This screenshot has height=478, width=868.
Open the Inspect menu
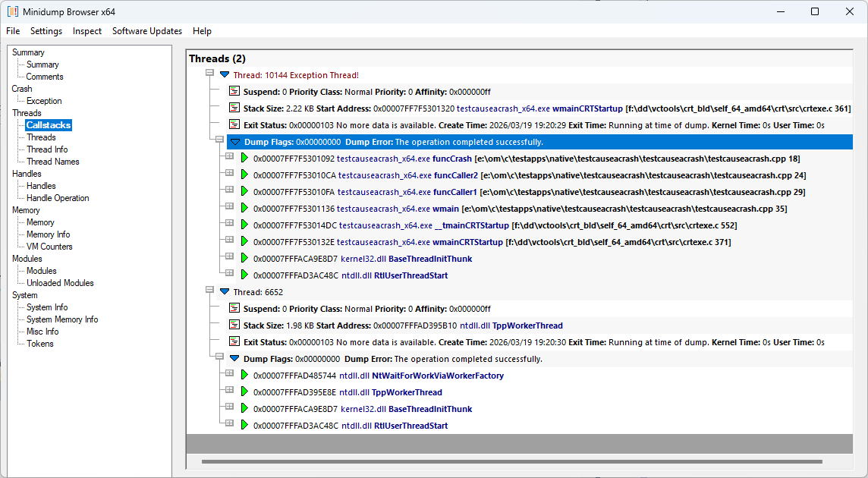click(x=87, y=31)
